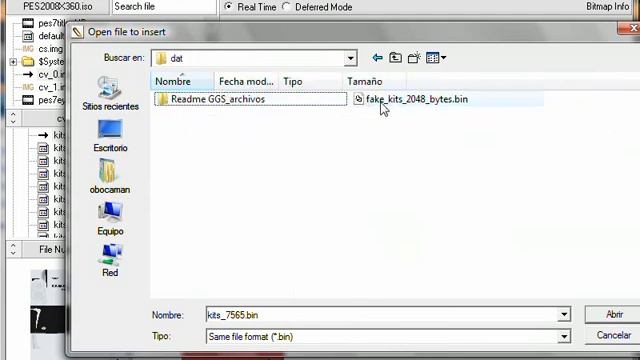Expand the Tipo file format dropdown

coord(564,337)
